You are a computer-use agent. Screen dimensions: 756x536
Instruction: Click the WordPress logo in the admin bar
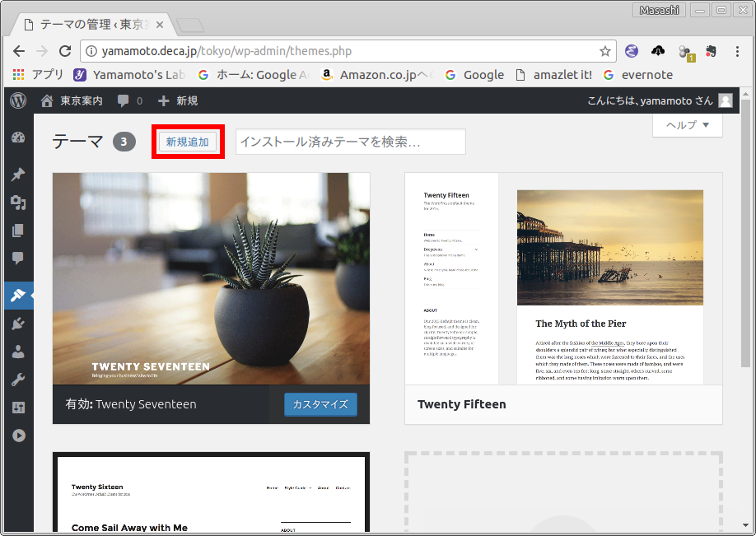(18, 100)
